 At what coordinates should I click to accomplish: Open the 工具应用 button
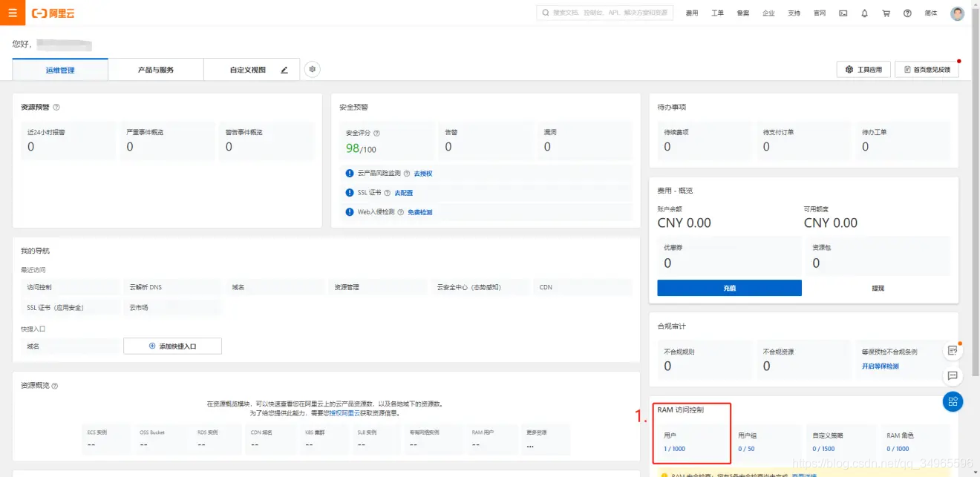[x=863, y=69]
